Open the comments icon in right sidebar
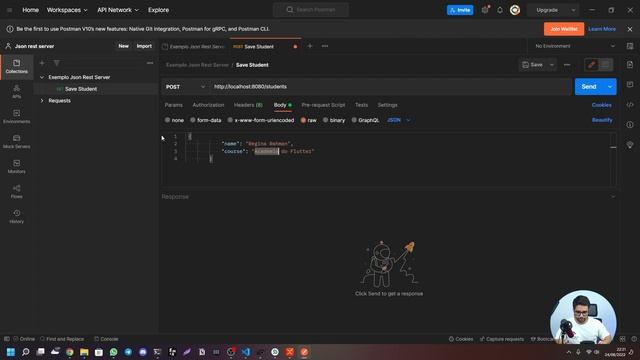Viewport: 640px width, 360px height. tap(630, 84)
